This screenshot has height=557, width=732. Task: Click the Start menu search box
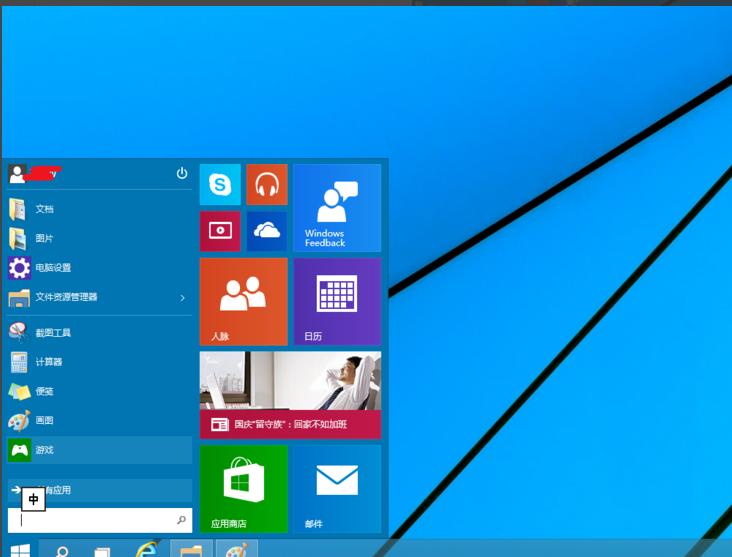point(95,520)
